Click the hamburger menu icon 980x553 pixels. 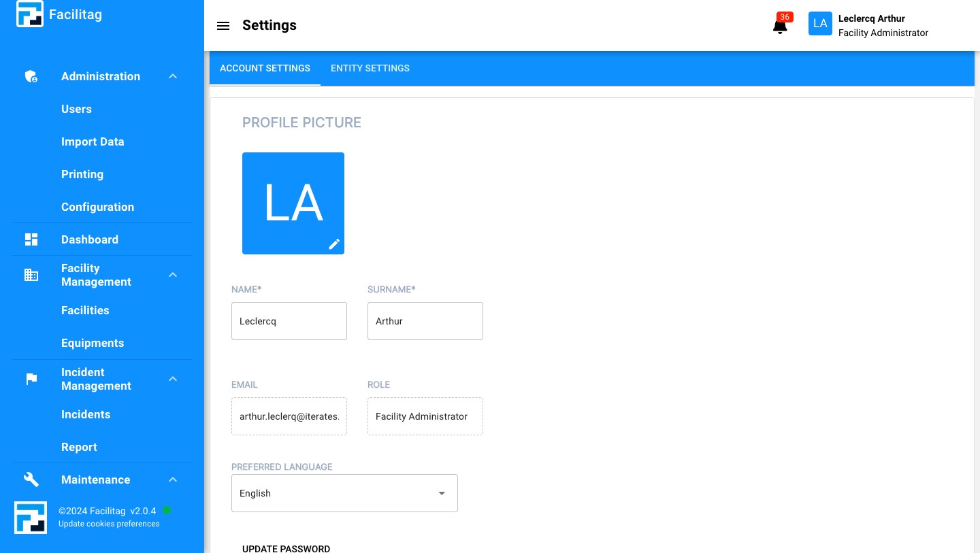[223, 26]
